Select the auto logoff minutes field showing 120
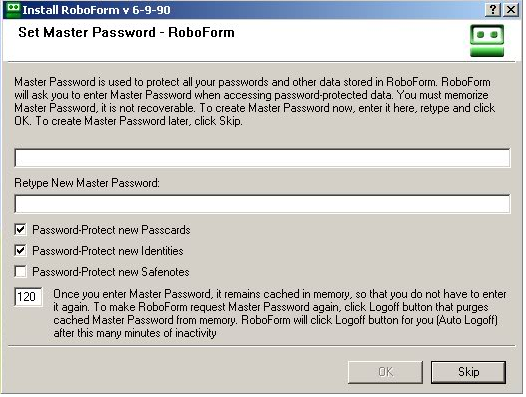 (28, 297)
